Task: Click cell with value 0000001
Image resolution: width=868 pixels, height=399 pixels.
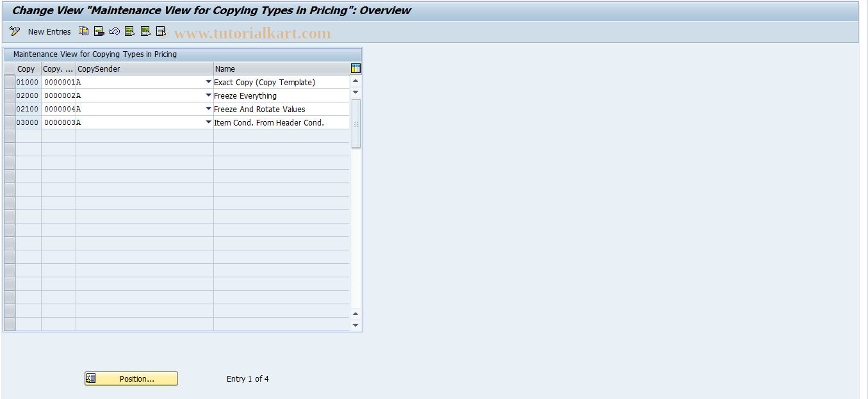Action: [58, 82]
